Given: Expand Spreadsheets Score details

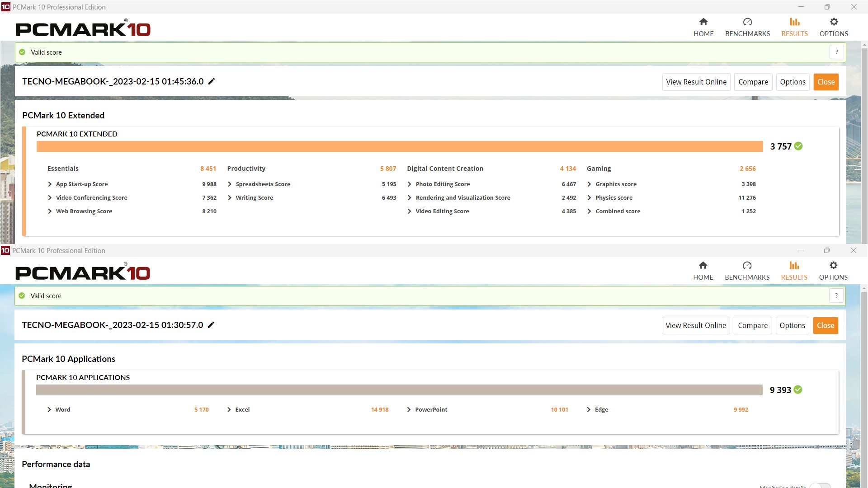Looking at the screenshot, I should point(230,184).
